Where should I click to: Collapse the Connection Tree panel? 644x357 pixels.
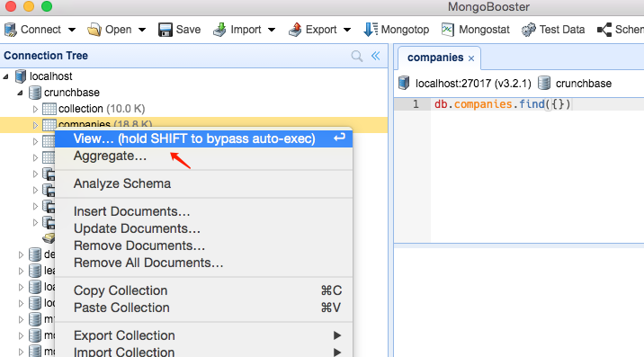tap(376, 56)
